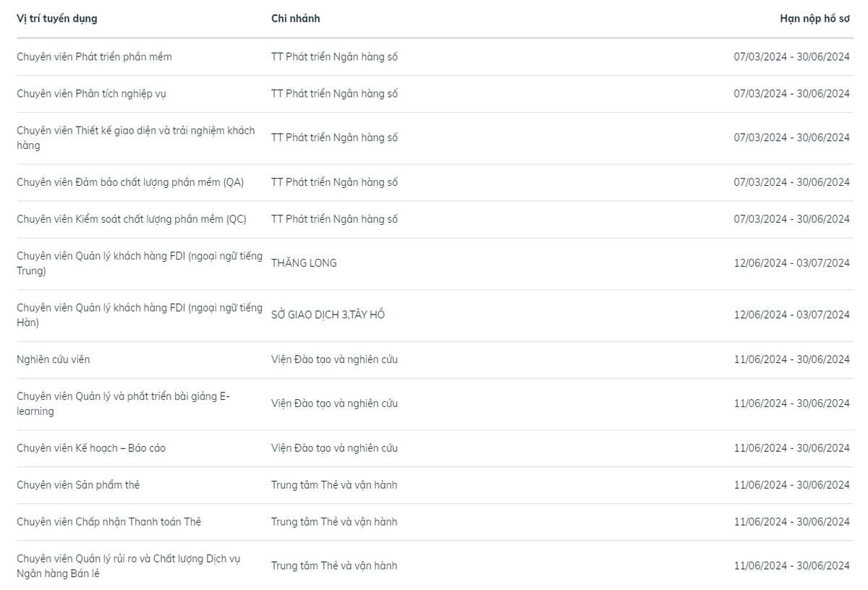Open FDI tiếng Hàn customer manager job

[140, 315]
